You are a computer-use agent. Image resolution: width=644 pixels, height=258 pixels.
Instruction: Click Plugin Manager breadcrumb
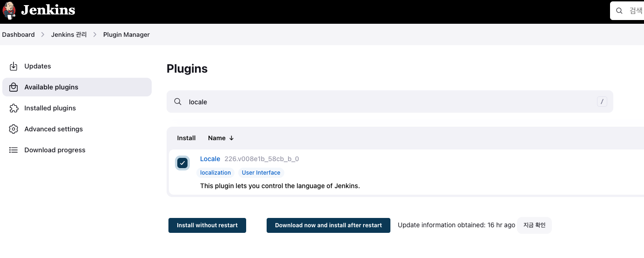127,34
